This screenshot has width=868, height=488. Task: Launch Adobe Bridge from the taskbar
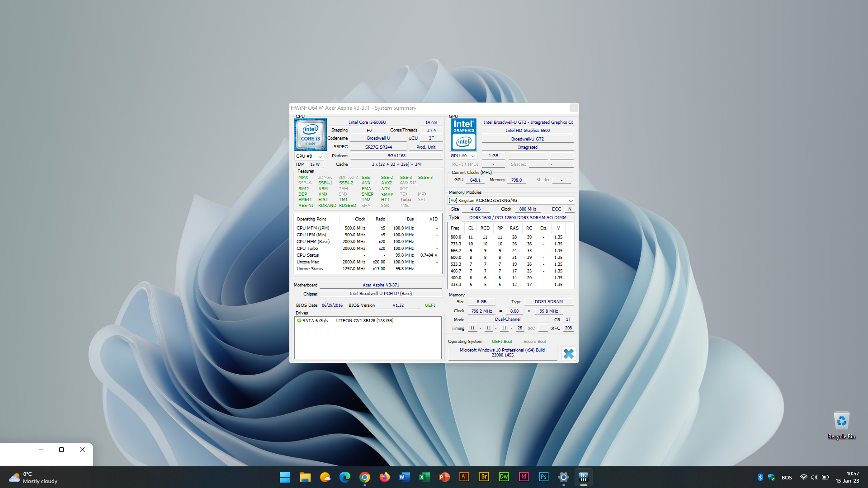(484, 477)
